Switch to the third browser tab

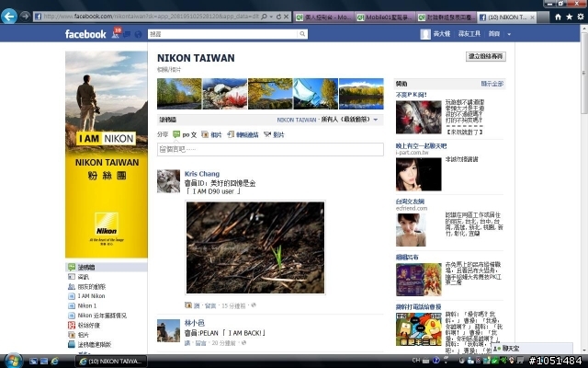coord(447,17)
